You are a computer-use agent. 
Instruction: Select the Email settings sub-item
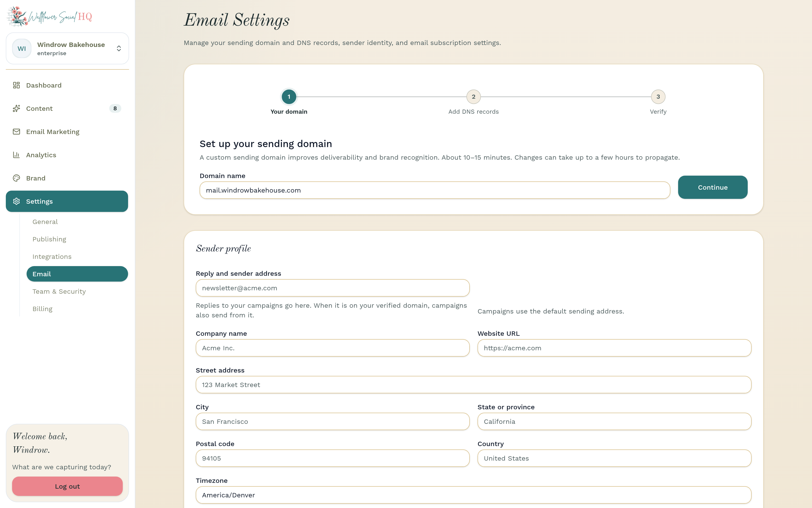77,274
